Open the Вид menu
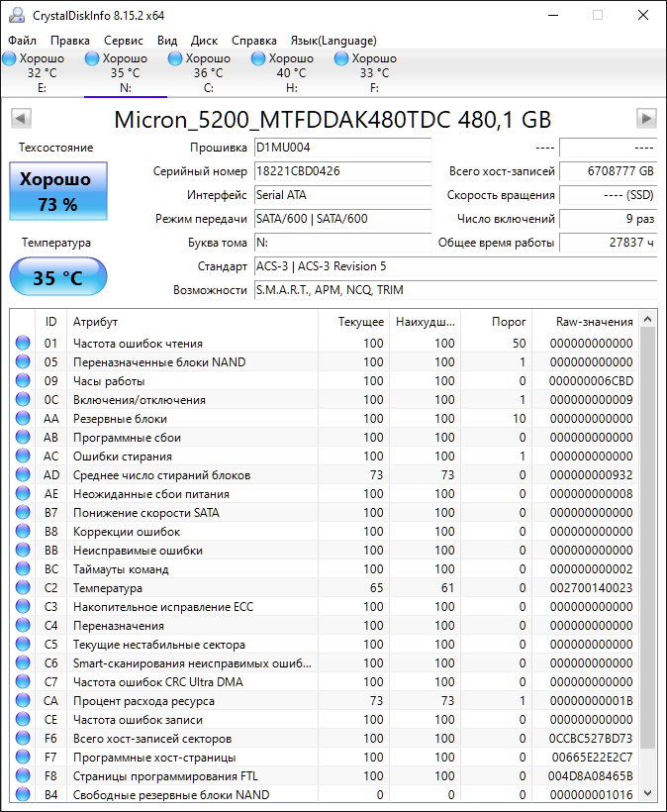Image resolution: width=667 pixels, height=812 pixels. pos(167,41)
